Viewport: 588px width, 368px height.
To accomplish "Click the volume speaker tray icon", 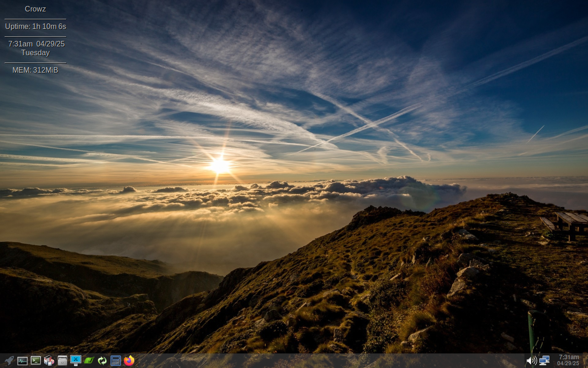I will coord(531,361).
